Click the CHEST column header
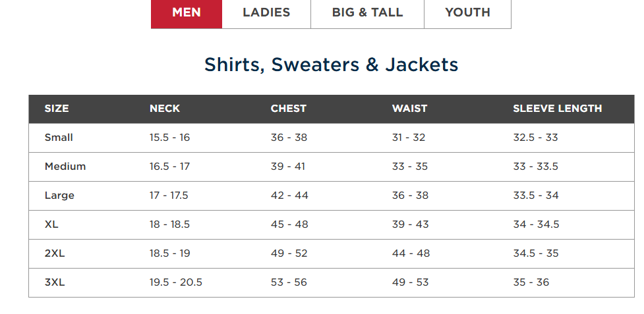 click(x=289, y=109)
